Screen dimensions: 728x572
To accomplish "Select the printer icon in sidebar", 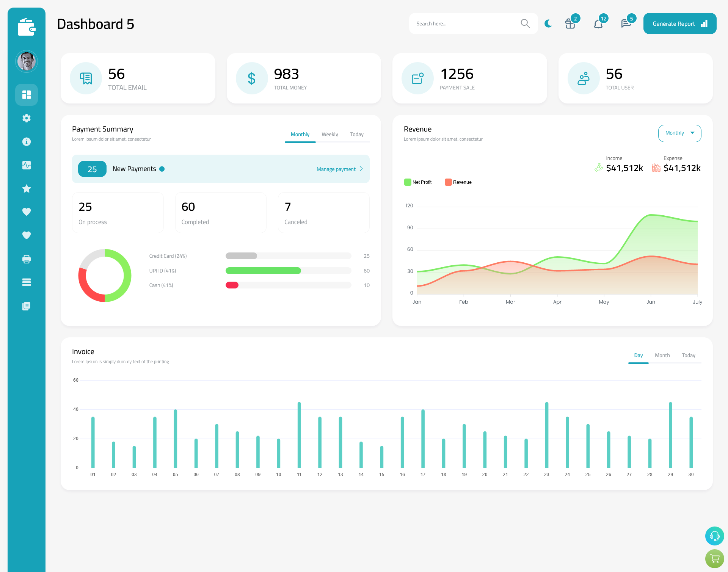I will click(27, 259).
